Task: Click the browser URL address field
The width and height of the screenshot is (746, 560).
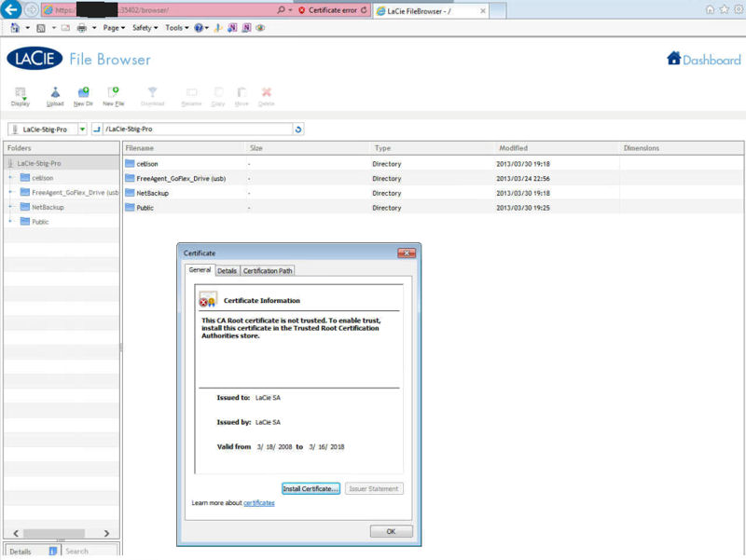Action: pos(159,10)
